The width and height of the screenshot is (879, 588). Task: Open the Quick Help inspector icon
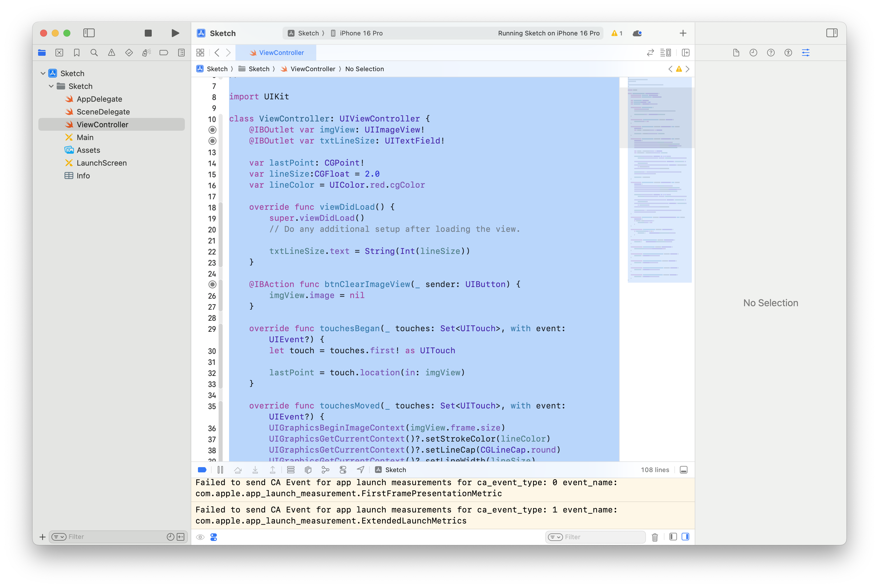(771, 53)
